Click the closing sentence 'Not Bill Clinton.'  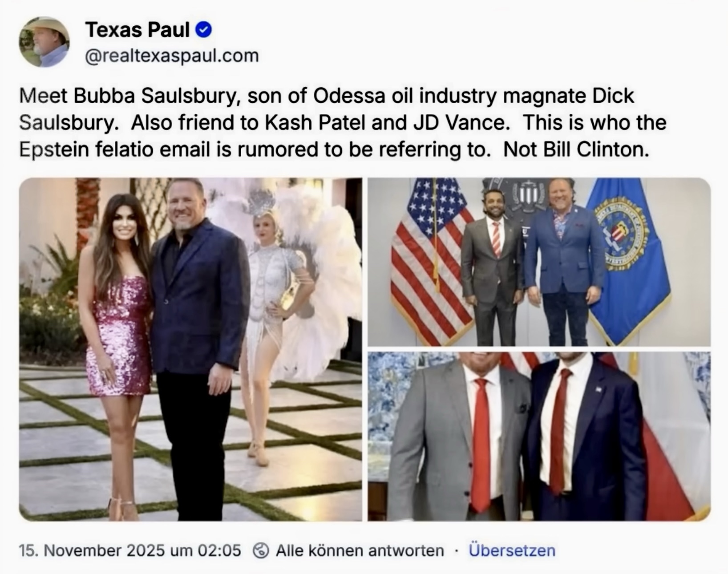coord(576,150)
